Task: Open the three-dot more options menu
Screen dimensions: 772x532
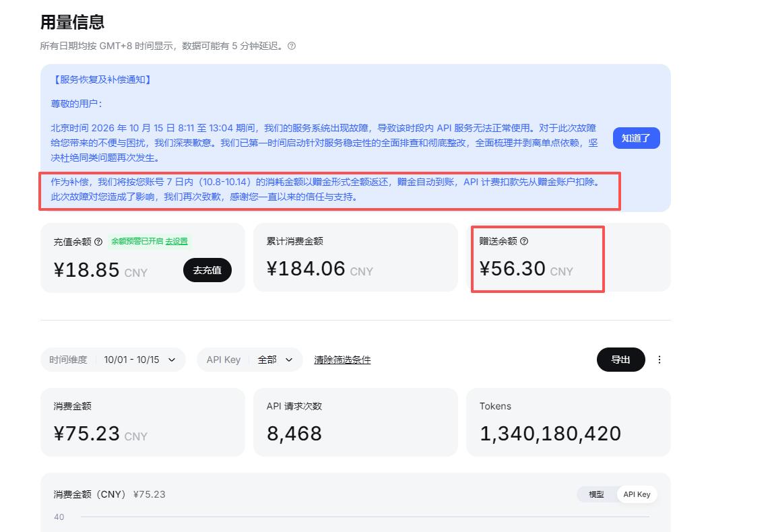Action: (x=660, y=360)
